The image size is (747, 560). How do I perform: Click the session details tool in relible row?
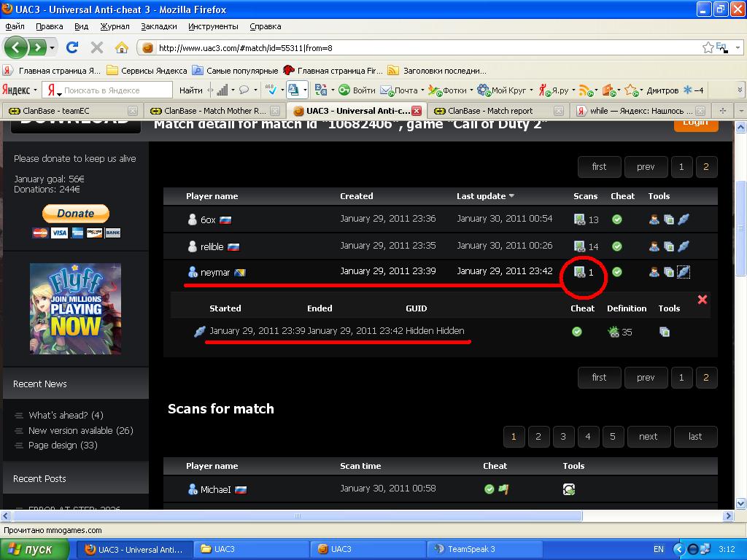[x=683, y=246]
